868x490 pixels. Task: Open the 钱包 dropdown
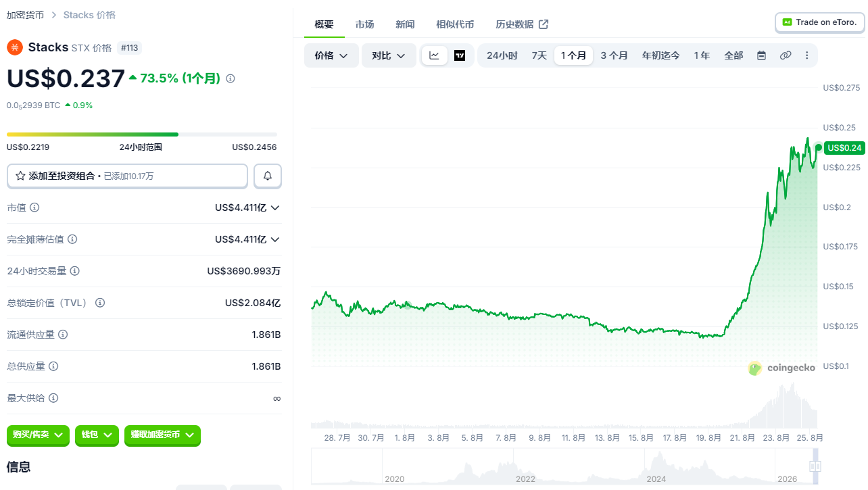pyautogui.click(x=97, y=435)
